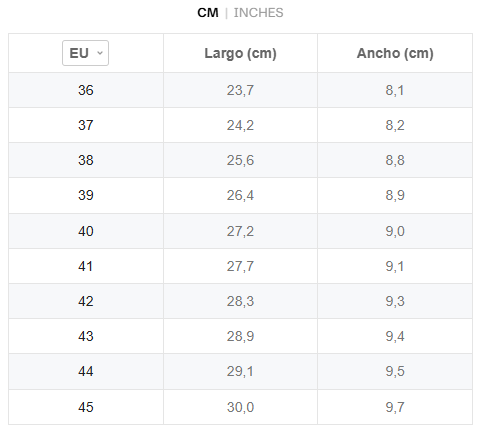482x432 pixels.
Task: Click the 23,7 length value
Action: coord(240,90)
